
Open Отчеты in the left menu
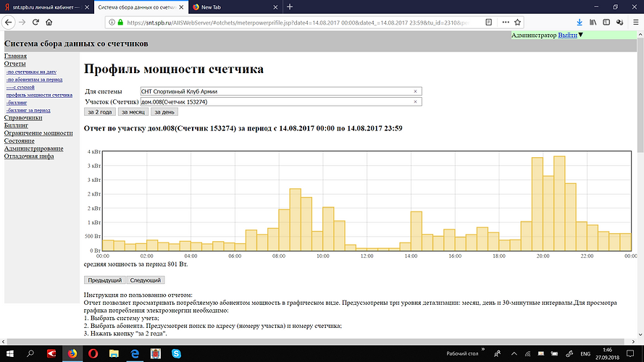tap(14, 64)
